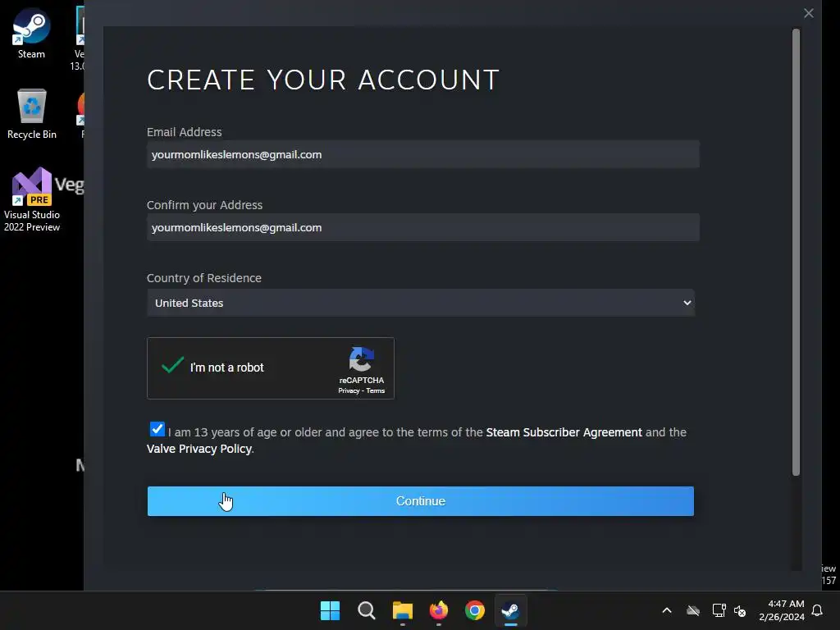Click the Email Address input field
Viewport: 840px width, 630px height.
point(423,154)
